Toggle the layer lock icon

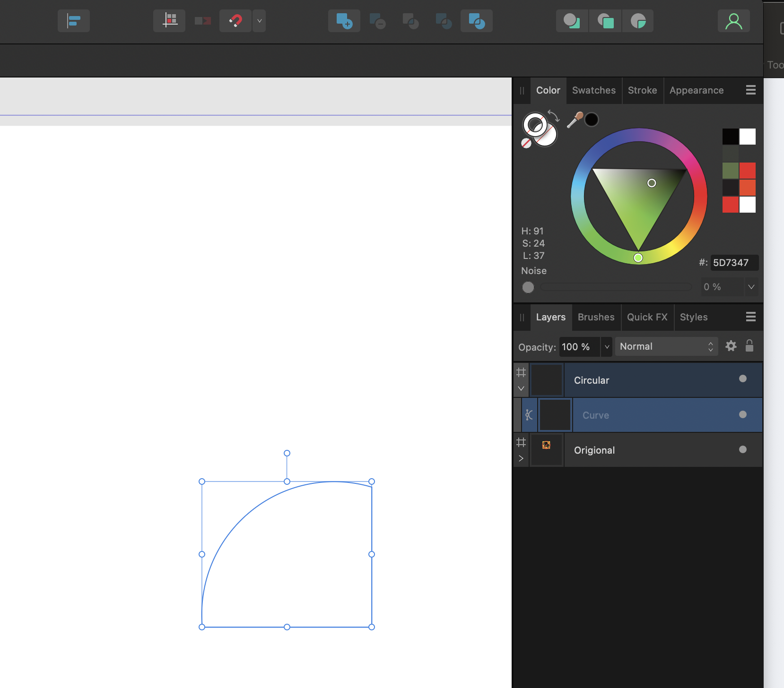pyautogui.click(x=749, y=346)
